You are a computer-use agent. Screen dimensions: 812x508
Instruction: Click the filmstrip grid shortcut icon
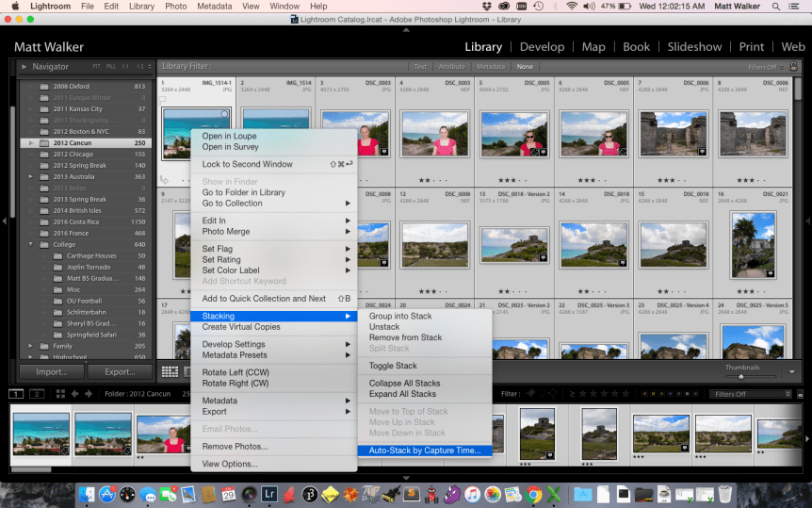point(60,394)
